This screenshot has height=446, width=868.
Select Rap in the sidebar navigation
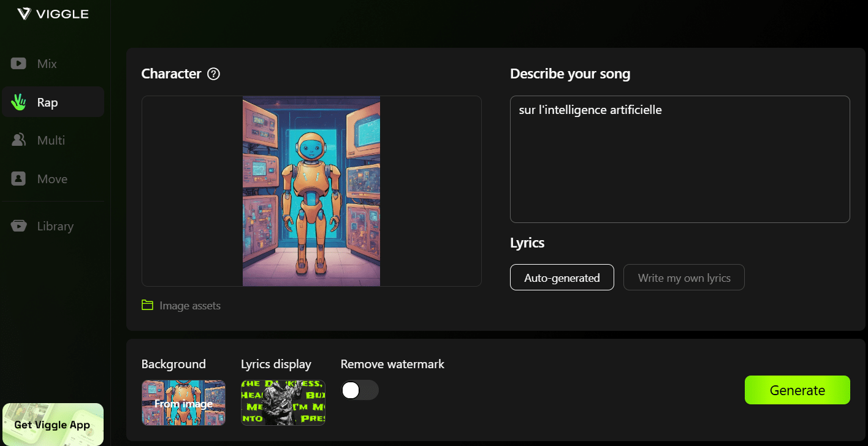[53, 102]
